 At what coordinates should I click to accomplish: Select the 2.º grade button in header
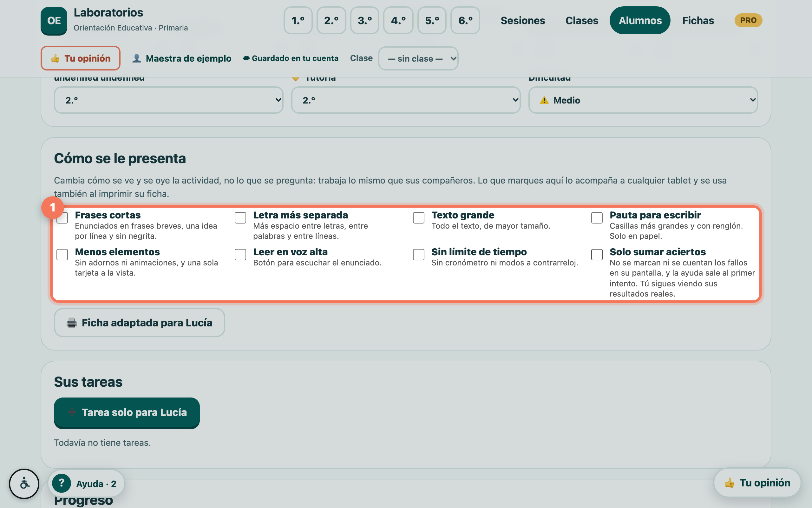click(331, 21)
